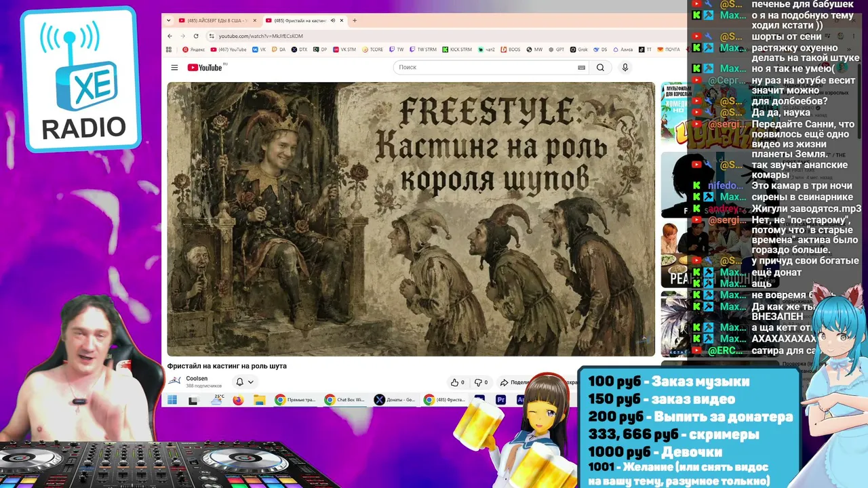This screenshot has height=488, width=868.
Task: Open the Coolsen channel name link
Action: [x=197, y=379]
